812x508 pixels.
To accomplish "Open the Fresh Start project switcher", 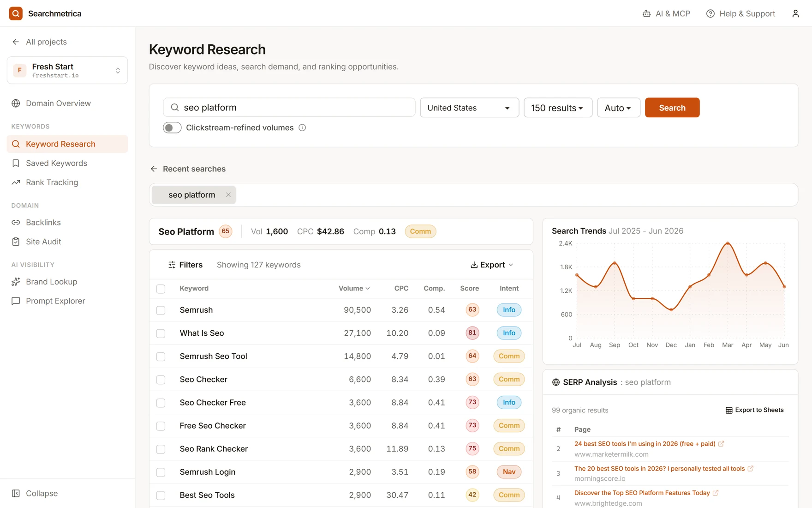I will point(67,70).
